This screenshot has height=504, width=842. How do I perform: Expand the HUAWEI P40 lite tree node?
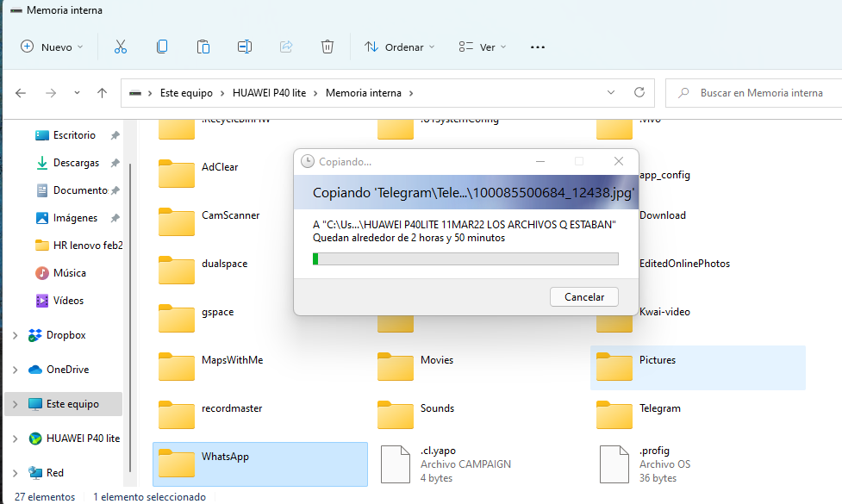click(x=15, y=439)
